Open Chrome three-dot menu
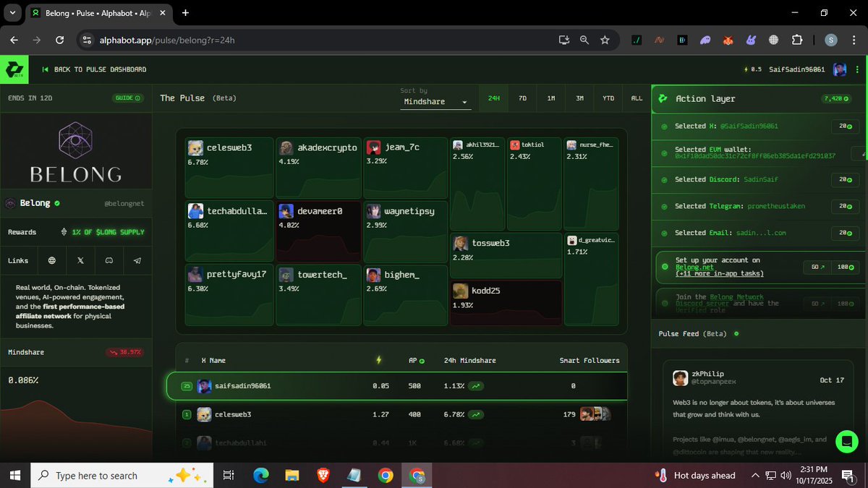868x488 pixels. [853, 40]
